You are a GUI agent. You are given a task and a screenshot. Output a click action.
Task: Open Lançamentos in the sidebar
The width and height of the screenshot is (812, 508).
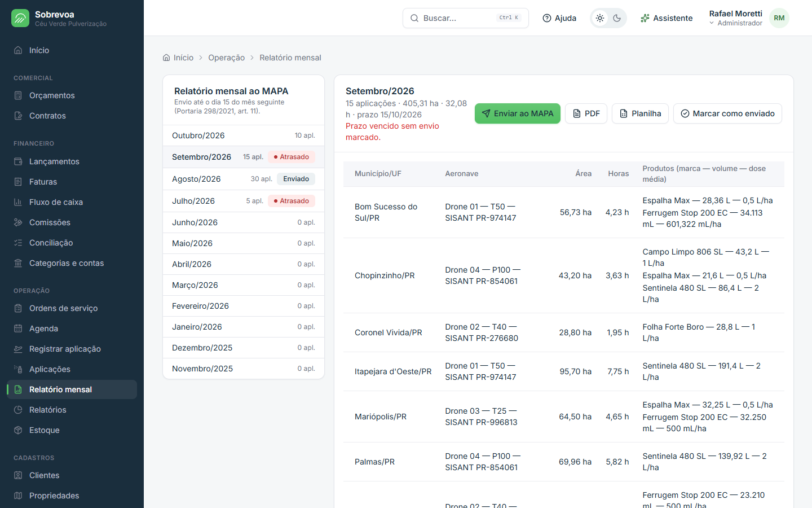pyautogui.click(x=72, y=161)
